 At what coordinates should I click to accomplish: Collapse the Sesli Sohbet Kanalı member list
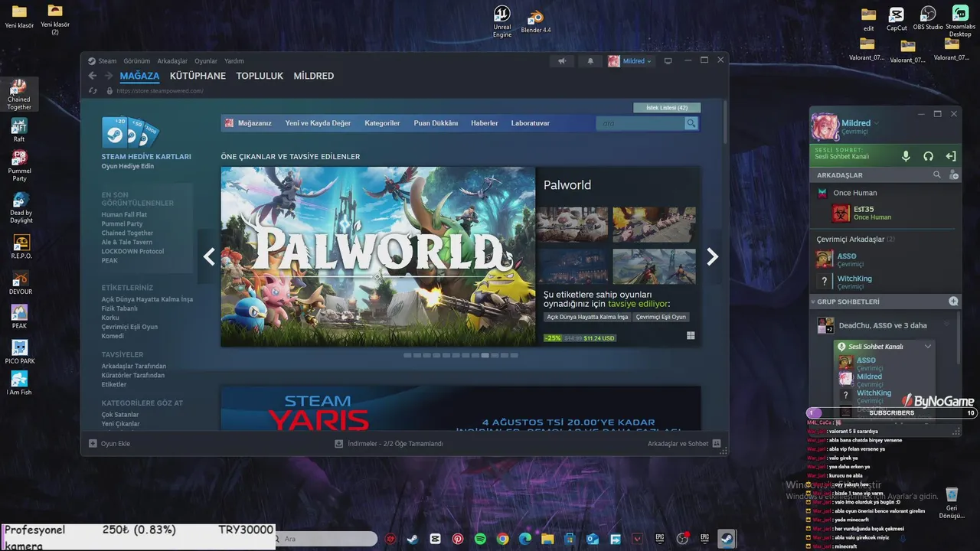pos(928,347)
